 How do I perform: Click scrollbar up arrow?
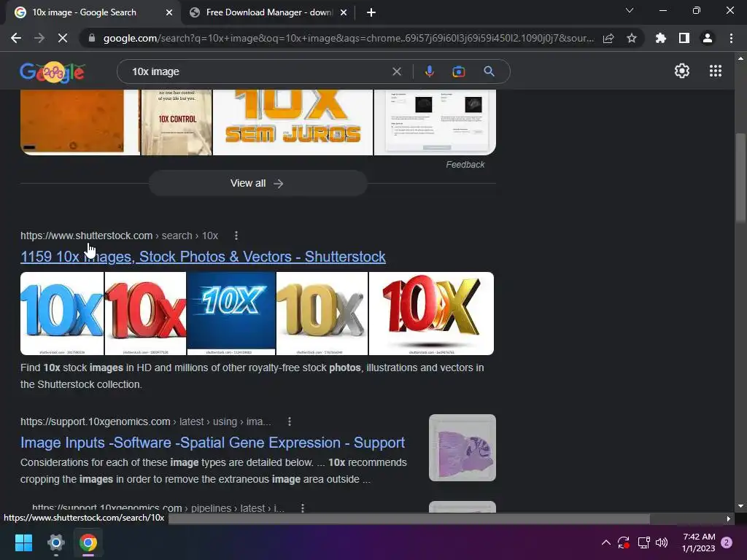(740, 58)
